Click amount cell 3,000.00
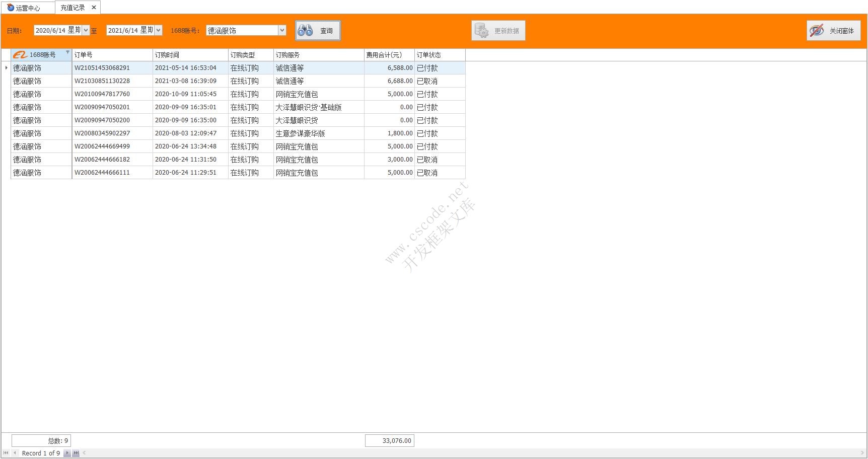This screenshot has width=868, height=459. point(389,160)
